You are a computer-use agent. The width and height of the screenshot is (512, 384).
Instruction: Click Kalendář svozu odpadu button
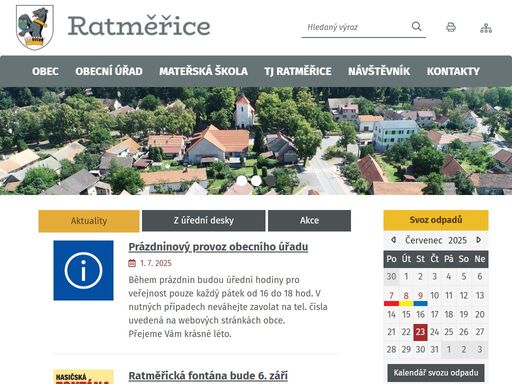tap(436, 373)
